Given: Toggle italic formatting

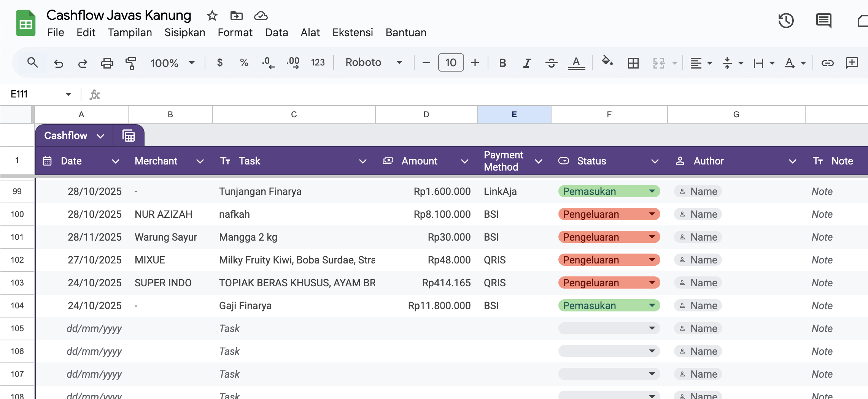Looking at the screenshot, I should (527, 63).
